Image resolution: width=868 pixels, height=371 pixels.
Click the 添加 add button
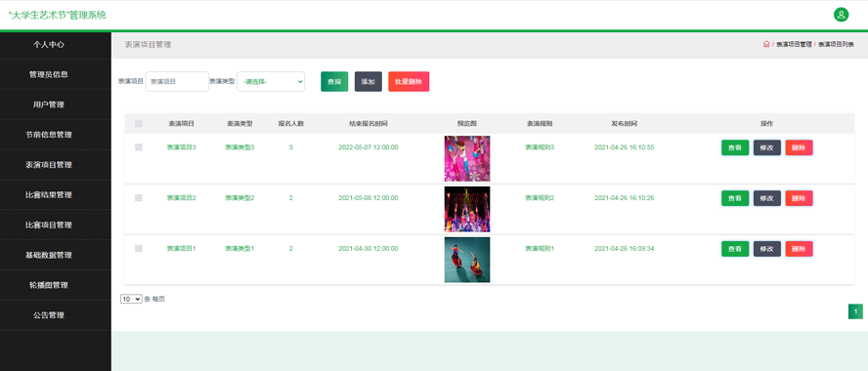[369, 81]
